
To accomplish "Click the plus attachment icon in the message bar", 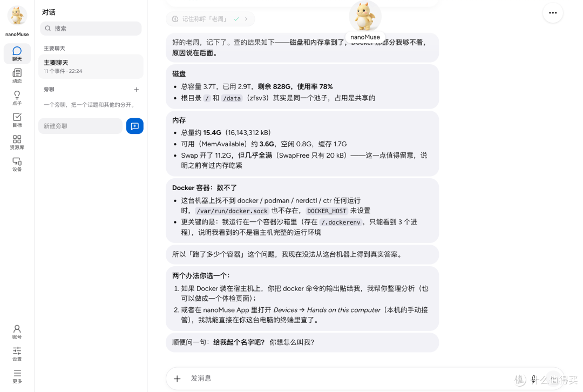I will coord(178,379).
